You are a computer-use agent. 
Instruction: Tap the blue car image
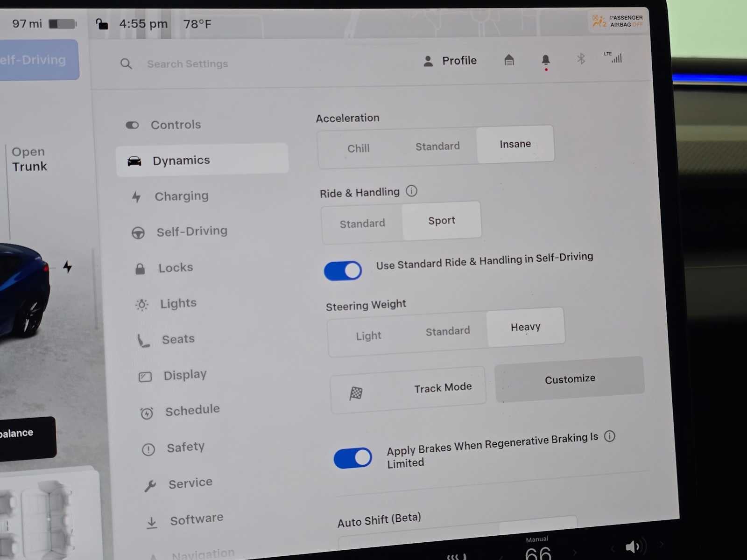23,289
